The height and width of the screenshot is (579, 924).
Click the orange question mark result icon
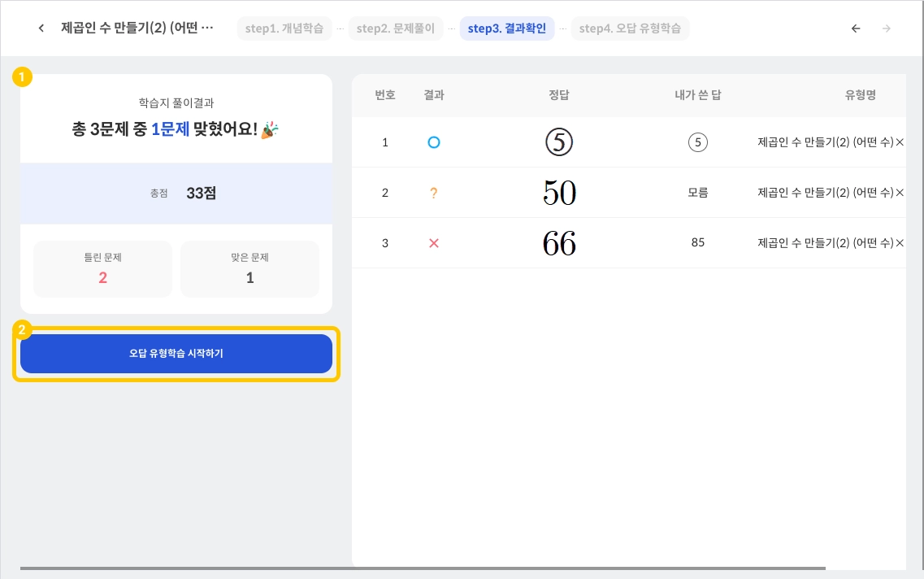coord(433,193)
